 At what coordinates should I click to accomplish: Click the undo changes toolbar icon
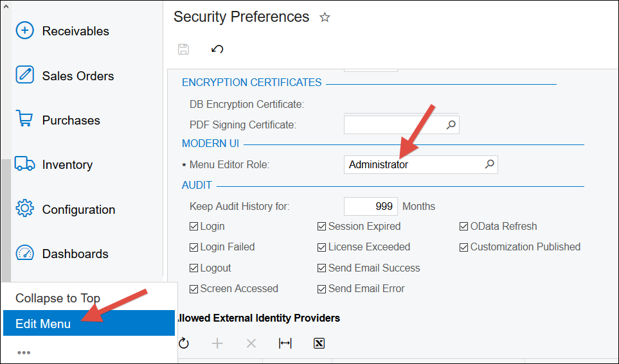[217, 49]
